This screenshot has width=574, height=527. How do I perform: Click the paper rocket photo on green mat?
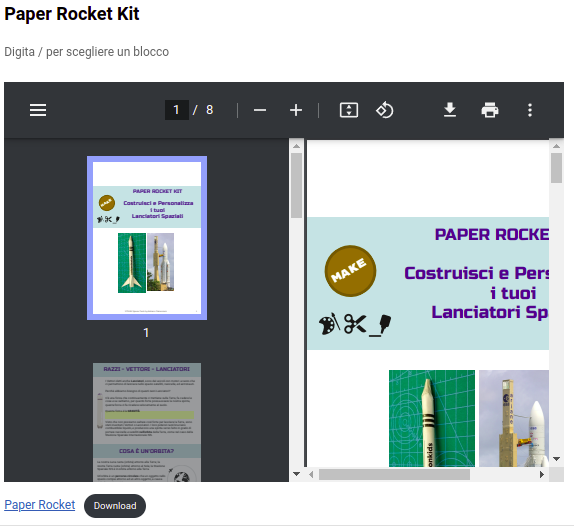point(432,418)
